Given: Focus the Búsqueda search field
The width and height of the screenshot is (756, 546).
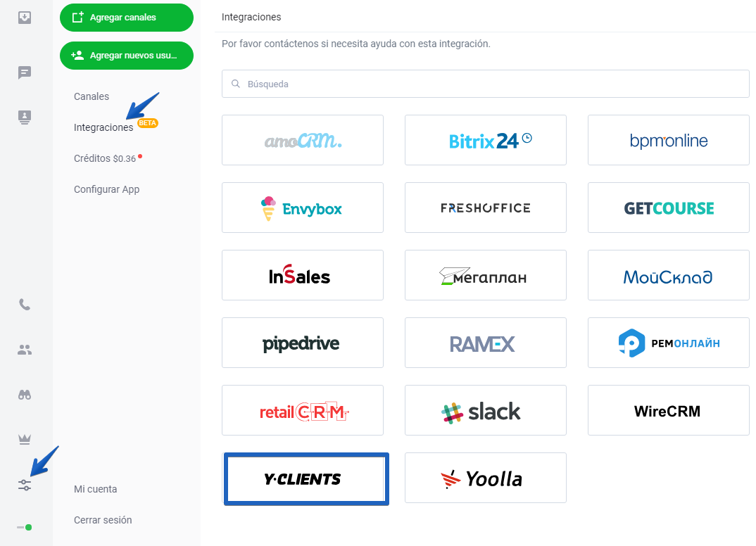Looking at the screenshot, I should pos(486,84).
